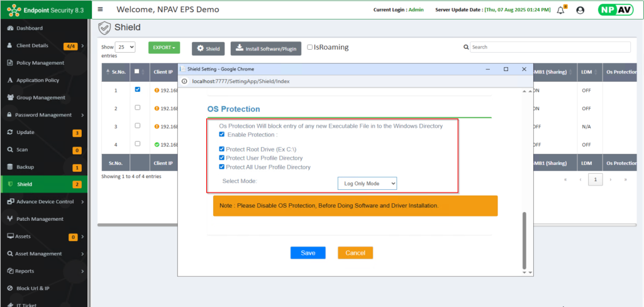Open the Show entries dropdown
Image resolution: width=644 pixels, height=307 pixels.
(x=125, y=47)
